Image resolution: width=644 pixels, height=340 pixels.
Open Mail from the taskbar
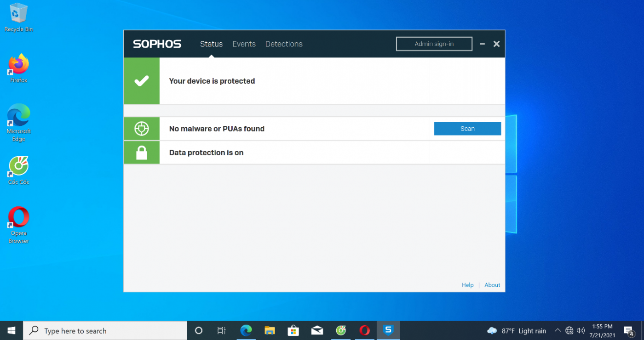pyautogui.click(x=317, y=330)
